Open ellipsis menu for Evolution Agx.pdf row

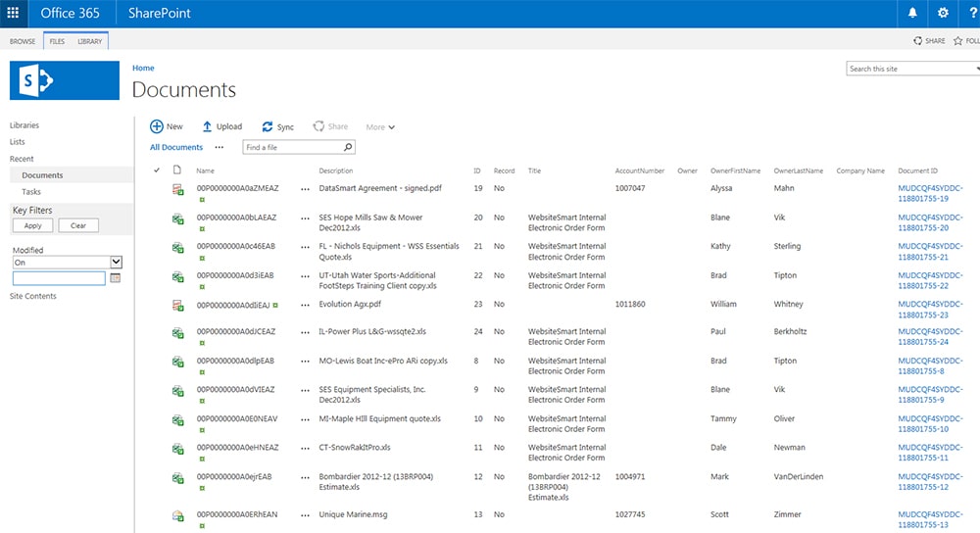pyautogui.click(x=305, y=305)
